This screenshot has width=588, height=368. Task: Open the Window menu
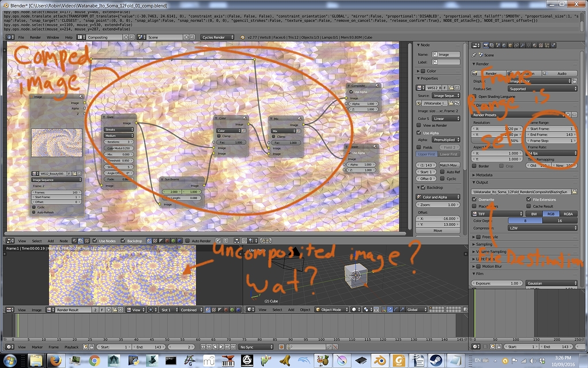pyautogui.click(x=52, y=37)
